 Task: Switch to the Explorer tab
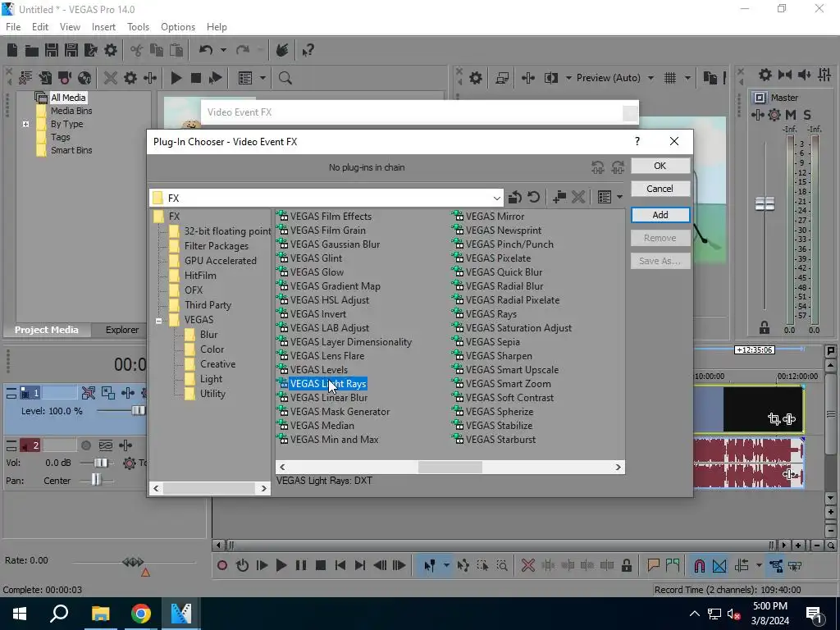point(121,330)
